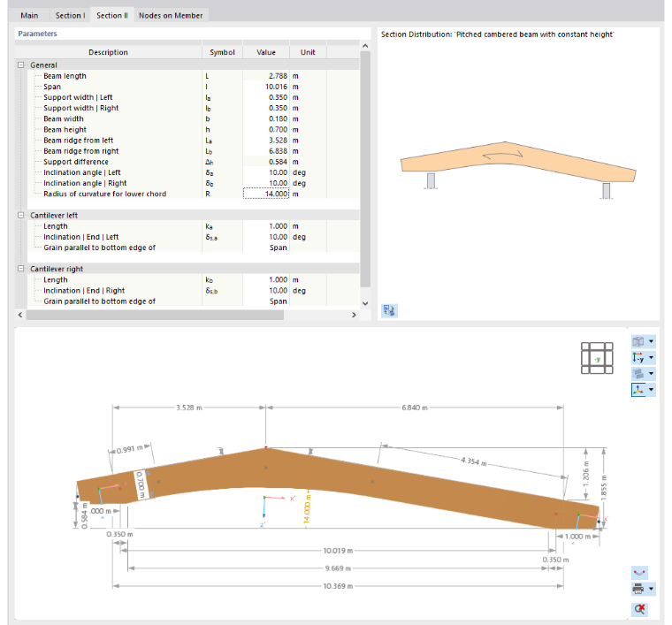This screenshot has height=625, width=672.
Task: Click the parameters table scroll-down arrow
Action: click(x=365, y=303)
